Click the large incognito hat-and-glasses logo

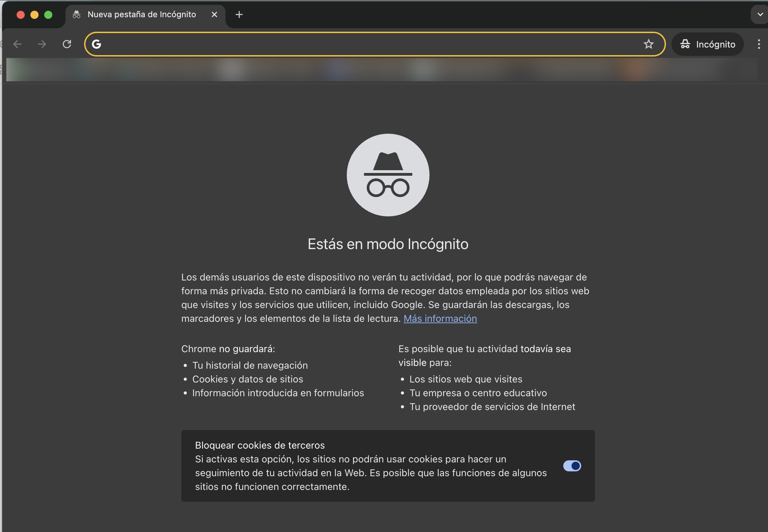pyautogui.click(x=388, y=175)
